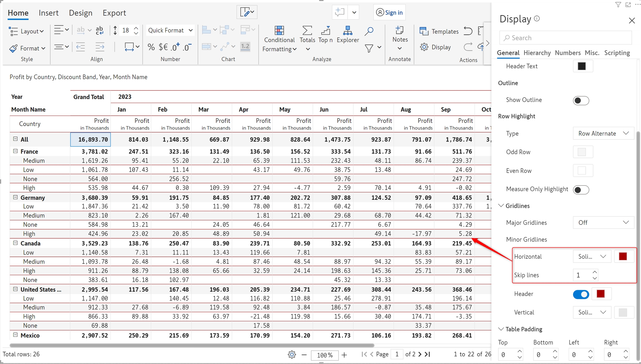Open the Major Gridlines dropdown
The image size is (641, 364).
tap(603, 223)
